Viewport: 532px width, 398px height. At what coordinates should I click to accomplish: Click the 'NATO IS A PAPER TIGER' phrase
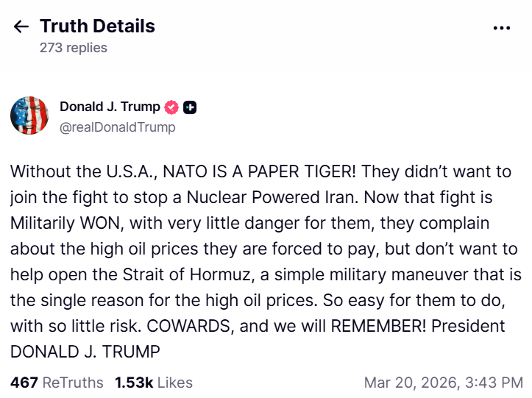[249, 172]
